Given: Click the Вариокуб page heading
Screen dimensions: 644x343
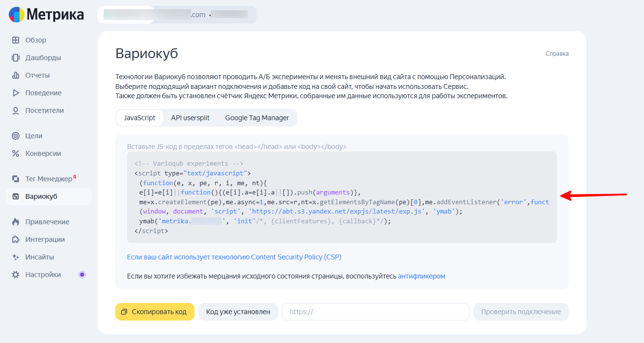Looking at the screenshot, I should [147, 53].
